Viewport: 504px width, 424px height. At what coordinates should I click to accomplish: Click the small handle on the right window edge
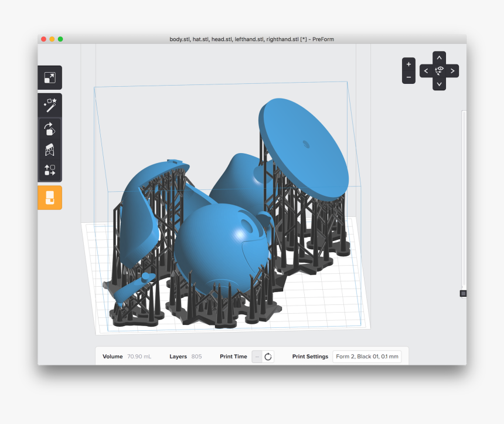[463, 293]
